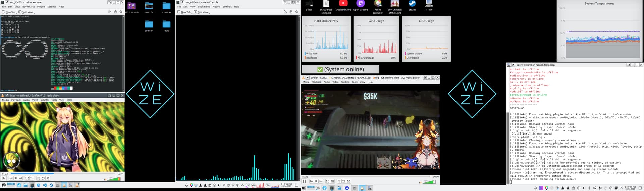The image size is (644, 191).
Task: Toggle playlist view in the Bonfire VLC window
Action: point(39,178)
